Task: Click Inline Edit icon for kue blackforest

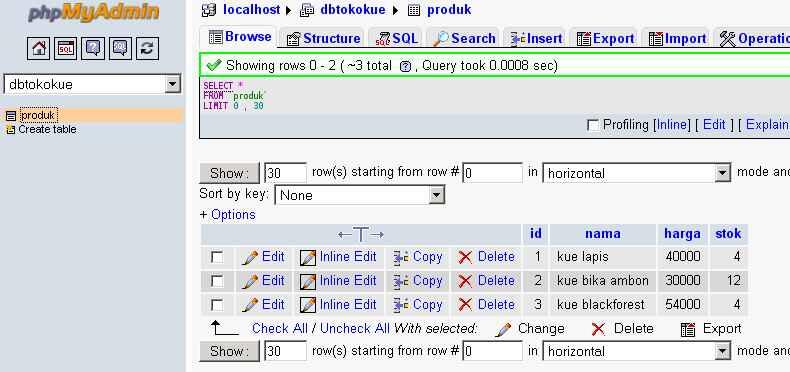Action: pyautogui.click(x=307, y=305)
